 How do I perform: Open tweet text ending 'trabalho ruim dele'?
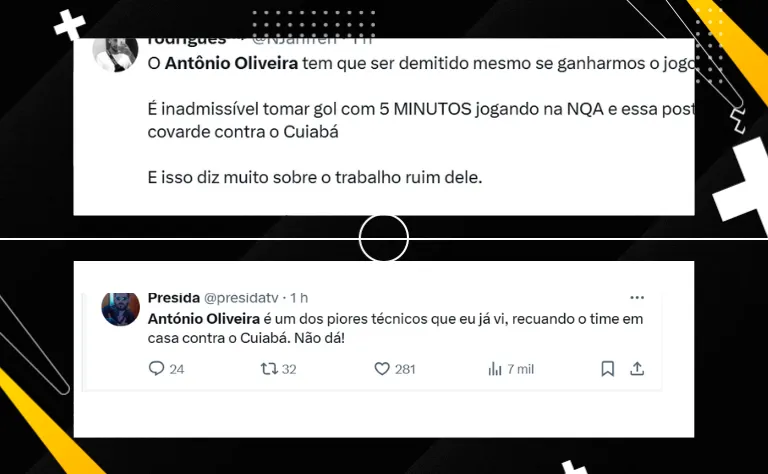315,177
